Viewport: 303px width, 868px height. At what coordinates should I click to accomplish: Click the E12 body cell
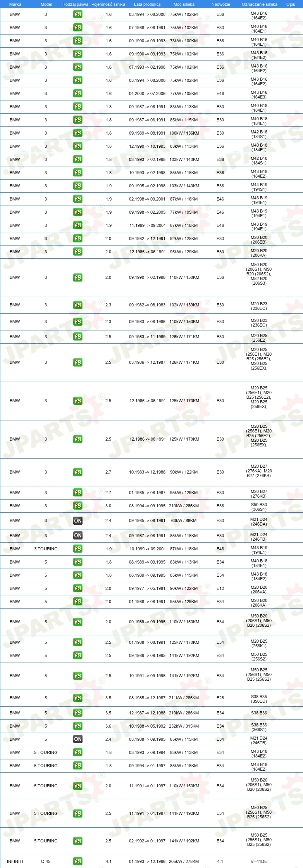click(220, 588)
